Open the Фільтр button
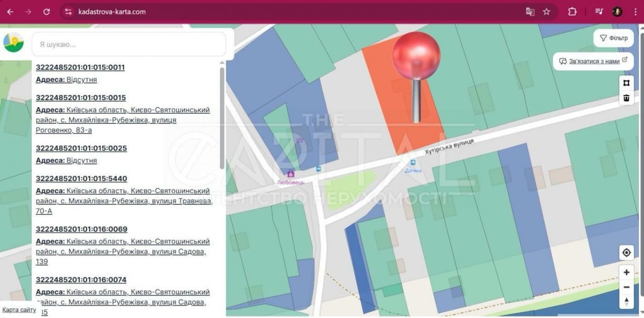Image resolution: width=644 pixels, height=318 pixels. 614,38
